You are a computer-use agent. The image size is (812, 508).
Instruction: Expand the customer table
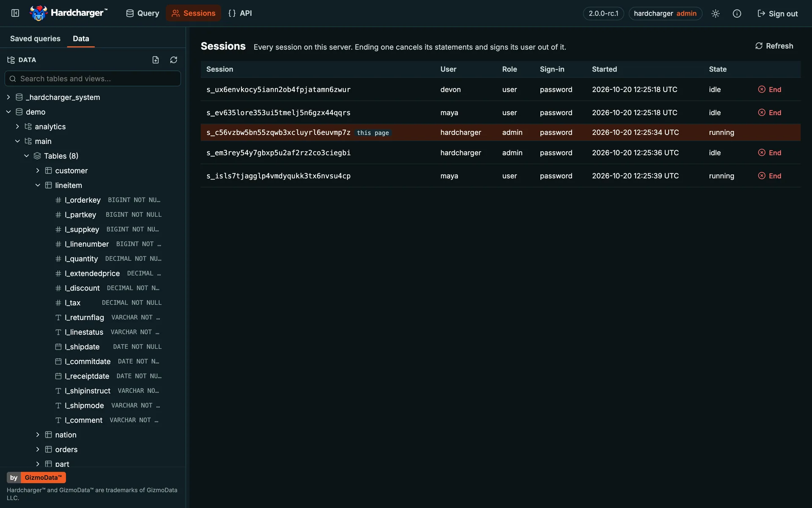pyautogui.click(x=38, y=171)
